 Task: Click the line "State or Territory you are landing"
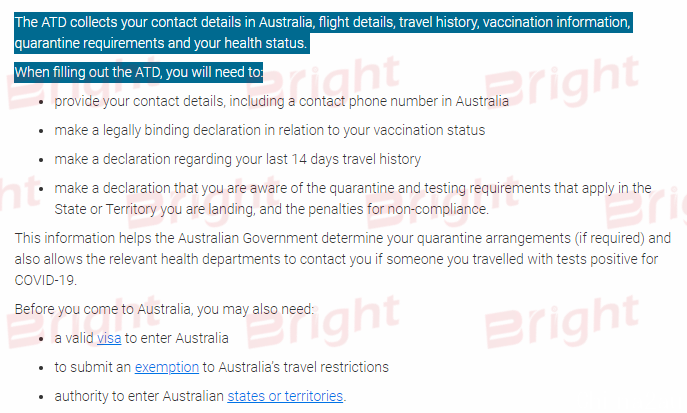[271, 209]
